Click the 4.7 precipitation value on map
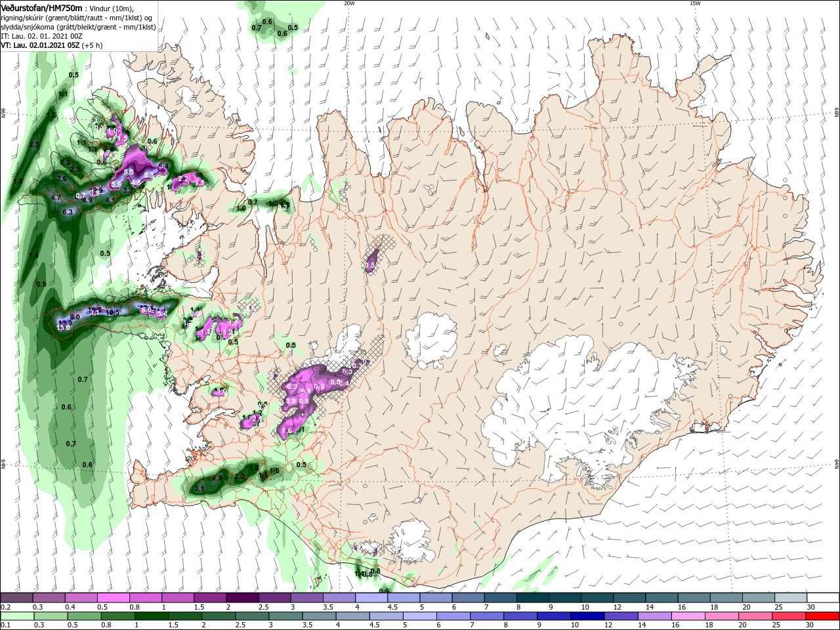Image resolution: width=840 pixels, height=630 pixels. 56,198
